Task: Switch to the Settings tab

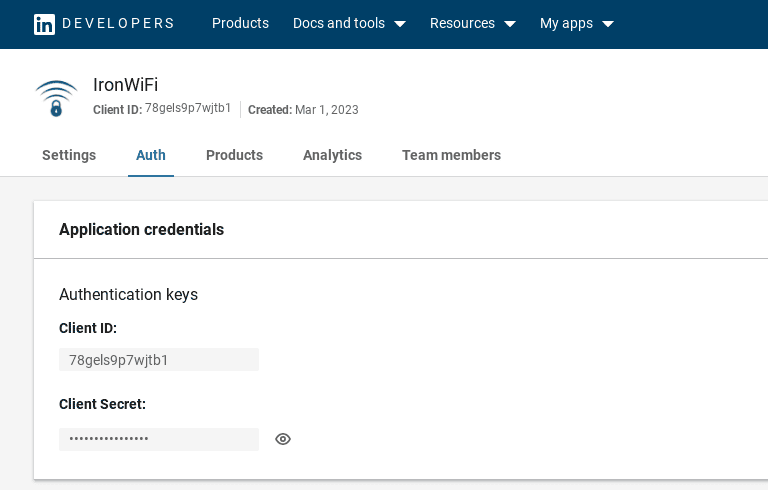Action: coord(69,155)
